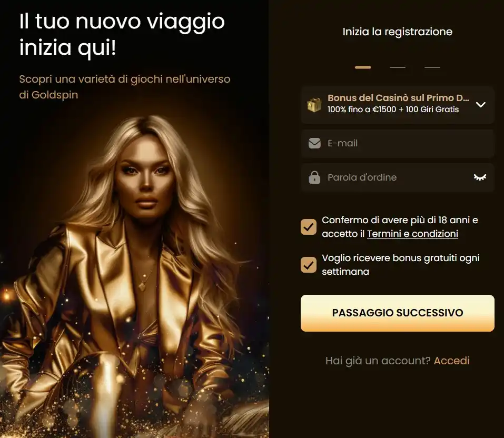Uncheck the 18 years age confirmation checkbox
The height and width of the screenshot is (438, 504).
pyautogui.click(x=309, y=227)
